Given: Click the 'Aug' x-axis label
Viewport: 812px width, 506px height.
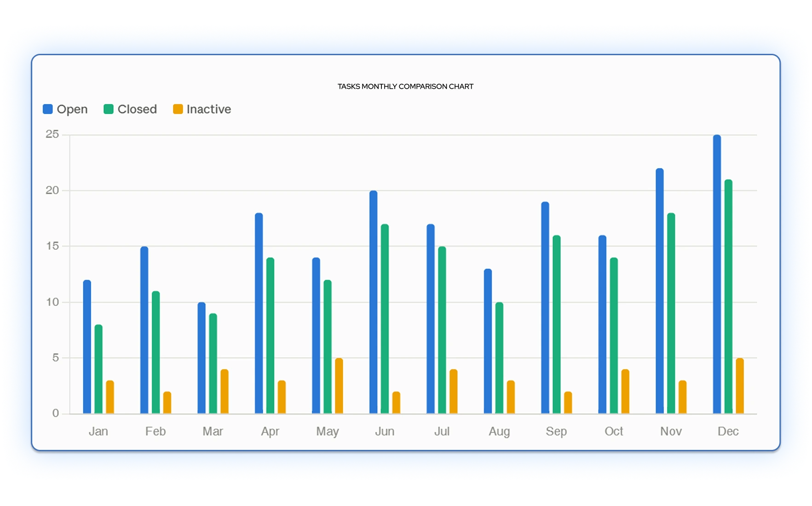Looking at the screenshot, I should point(499,431).
